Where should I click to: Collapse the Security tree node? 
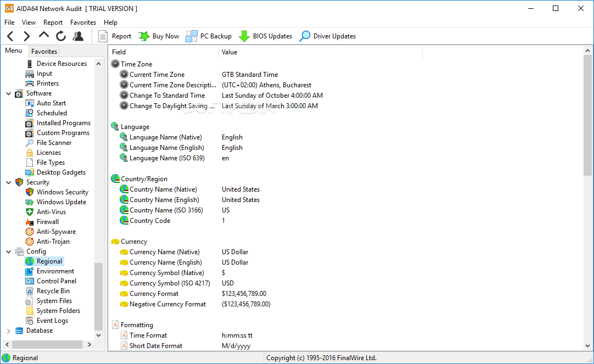point(8,182)
